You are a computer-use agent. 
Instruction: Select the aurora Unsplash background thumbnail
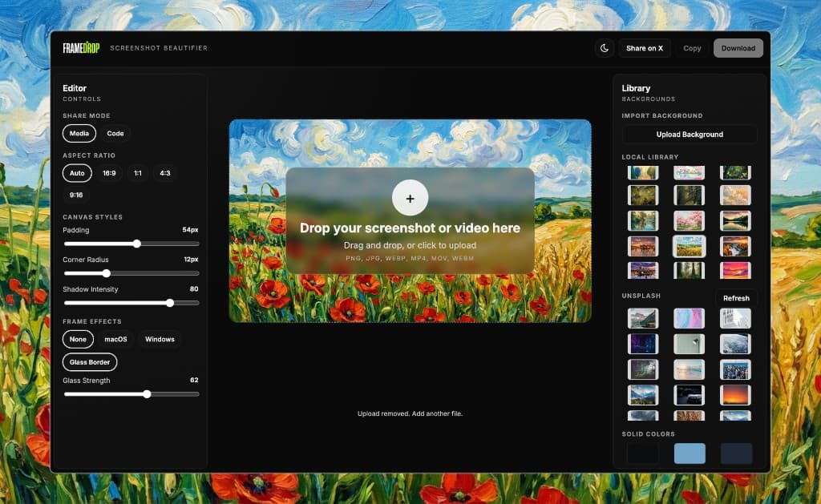tap(643, 369)
